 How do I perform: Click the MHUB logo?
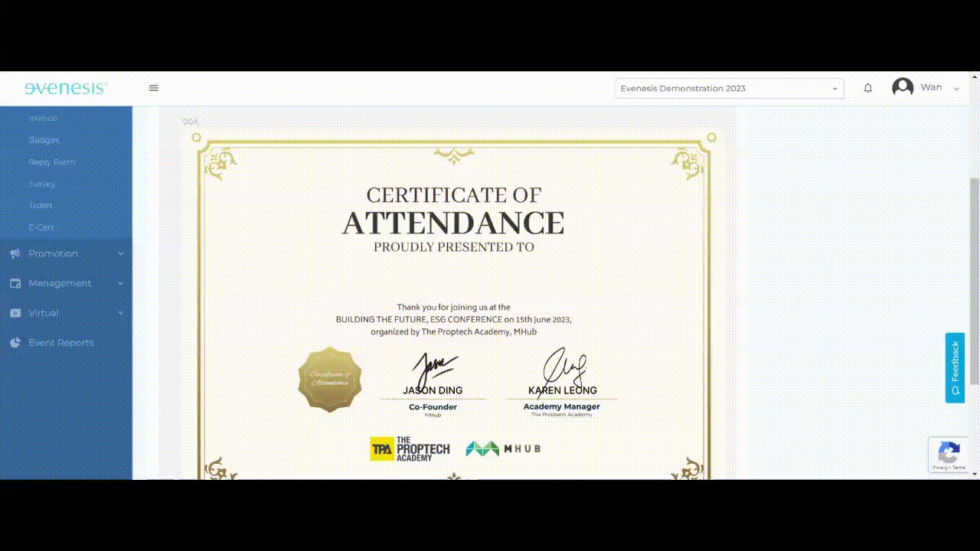(503, 448)
